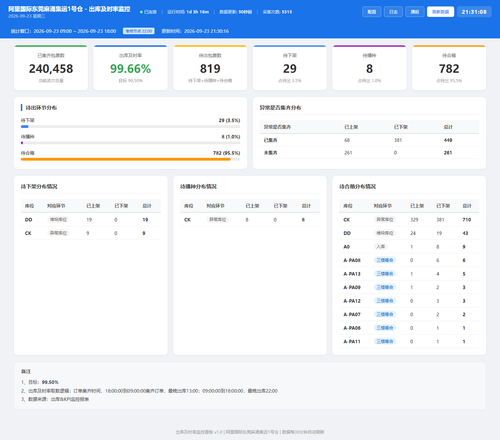500x440 pixels.
Task: Click total 710 in right table CK row
Action: (x=467, y=220)
